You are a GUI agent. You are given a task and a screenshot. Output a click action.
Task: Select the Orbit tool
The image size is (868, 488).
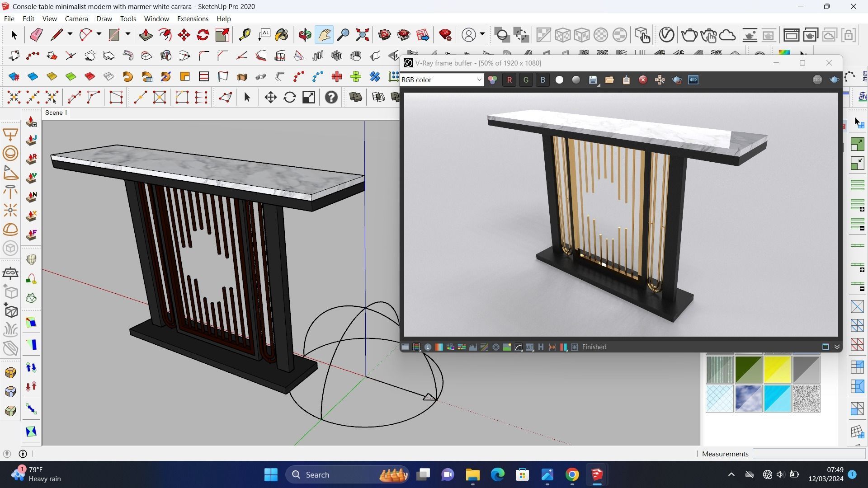pyautogui.click(x=305, y=35)
